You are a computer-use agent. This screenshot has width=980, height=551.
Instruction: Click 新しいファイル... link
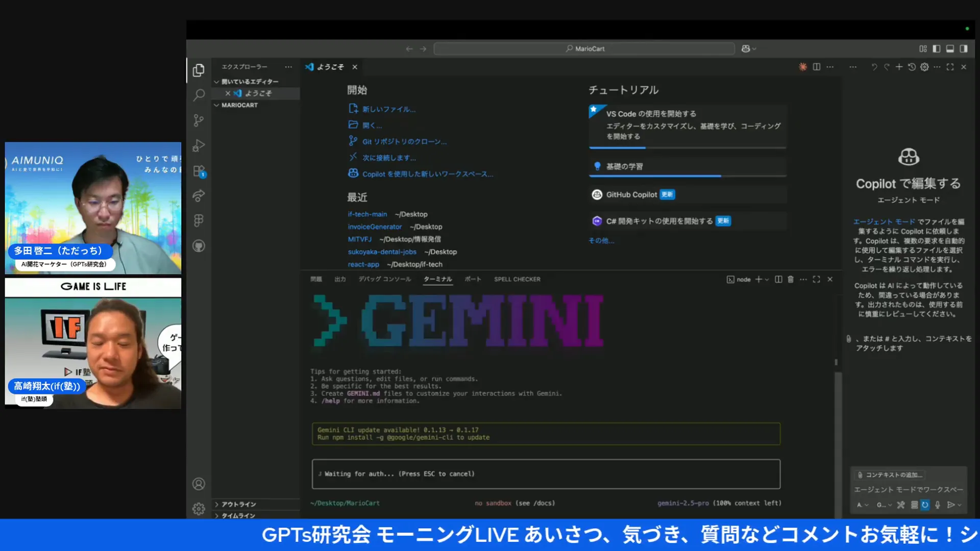[388, 109]
